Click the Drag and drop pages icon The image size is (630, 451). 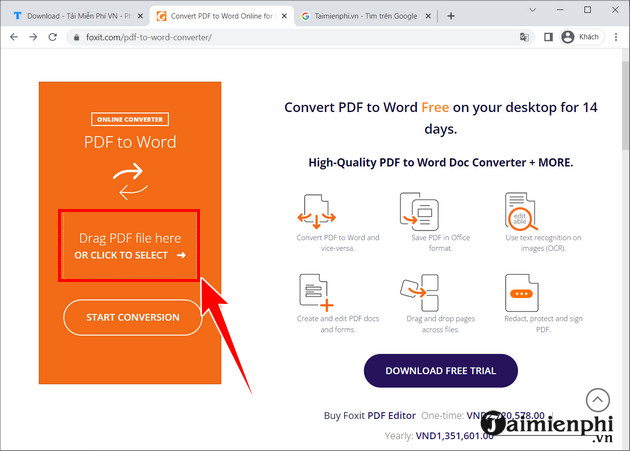tap(419, 292)
